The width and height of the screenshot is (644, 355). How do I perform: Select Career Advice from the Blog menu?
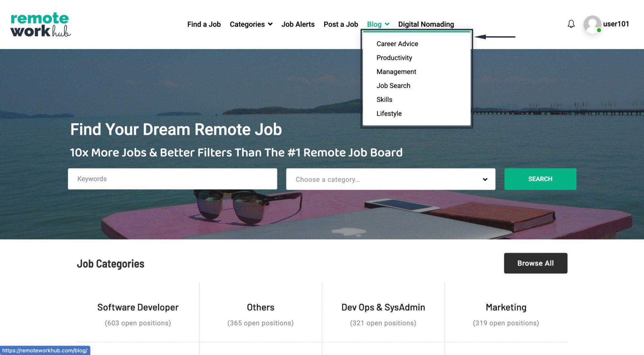397,43
